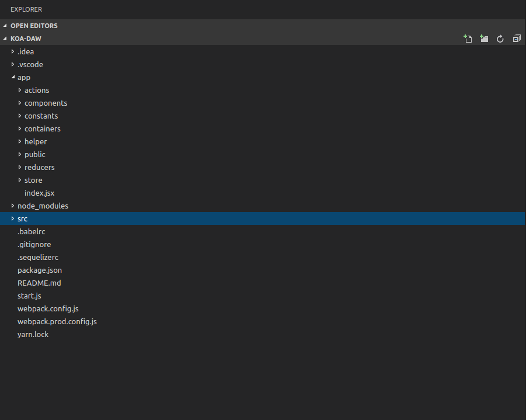Screen dimensions: 526x420
Task: Collapse the app folder arrow
Action: pos(13,77)
